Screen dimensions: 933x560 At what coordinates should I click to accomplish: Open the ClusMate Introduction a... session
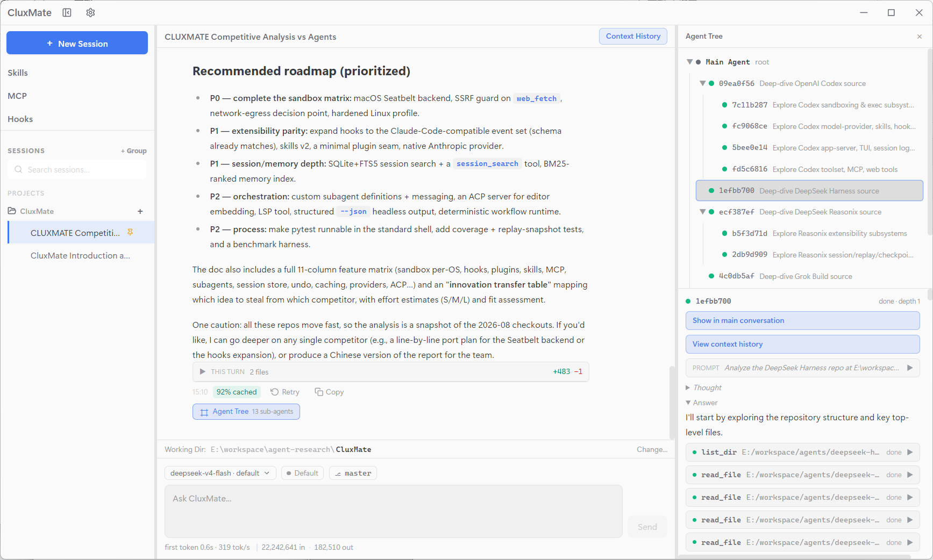pos(81,255)
